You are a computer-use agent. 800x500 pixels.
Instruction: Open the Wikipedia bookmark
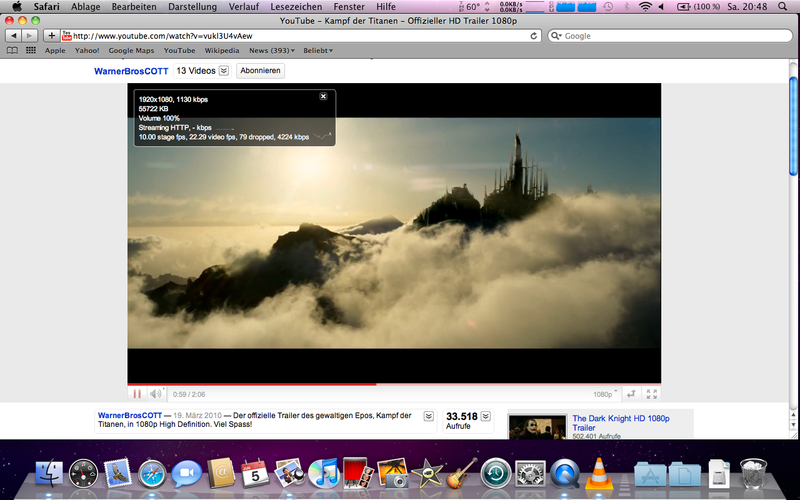(222, 51)
